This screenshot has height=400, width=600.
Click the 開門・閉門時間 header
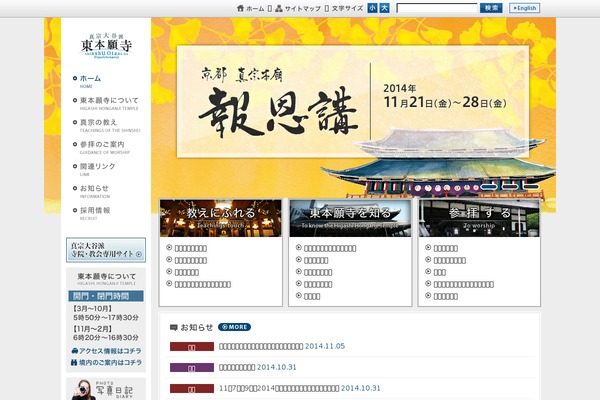point(106,296)
